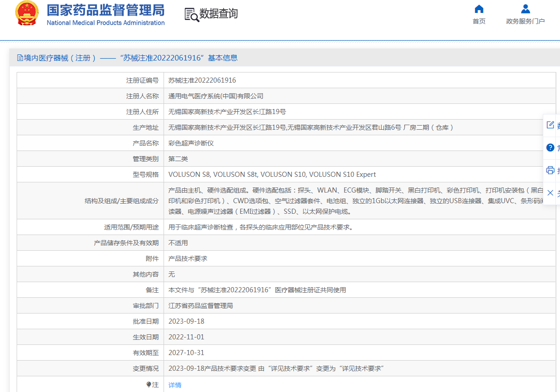Click the national emblem logo
Viewport: 560px width, 392px height.
coord(27,13)
